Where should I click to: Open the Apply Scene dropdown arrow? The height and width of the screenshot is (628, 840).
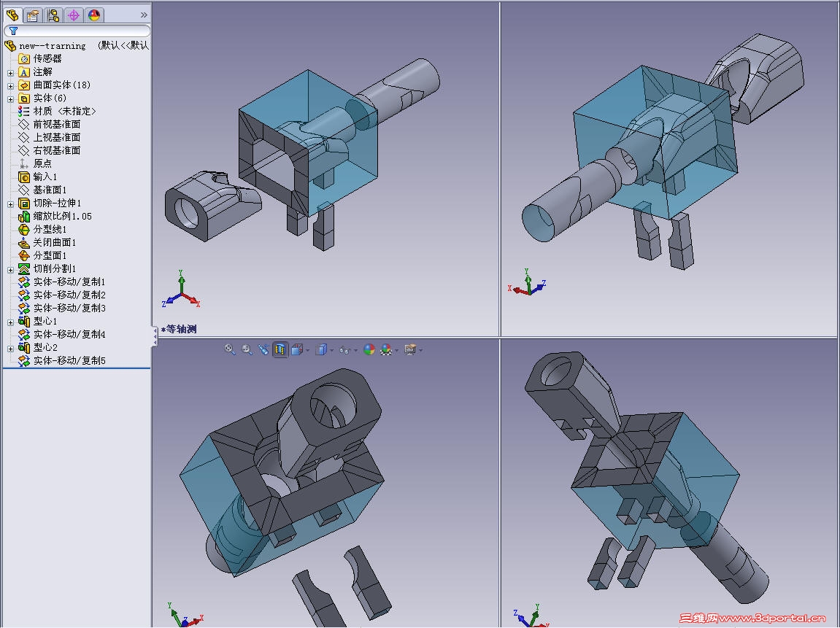(397, 350)
